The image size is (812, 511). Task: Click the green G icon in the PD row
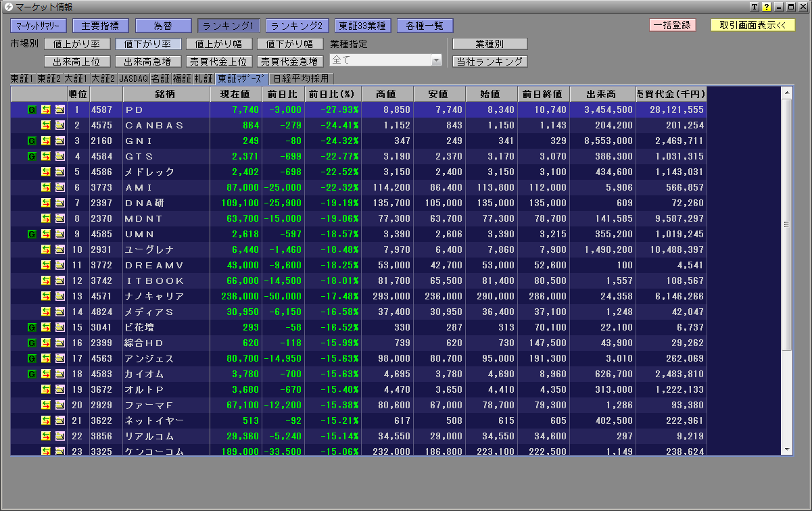[32, 109]
